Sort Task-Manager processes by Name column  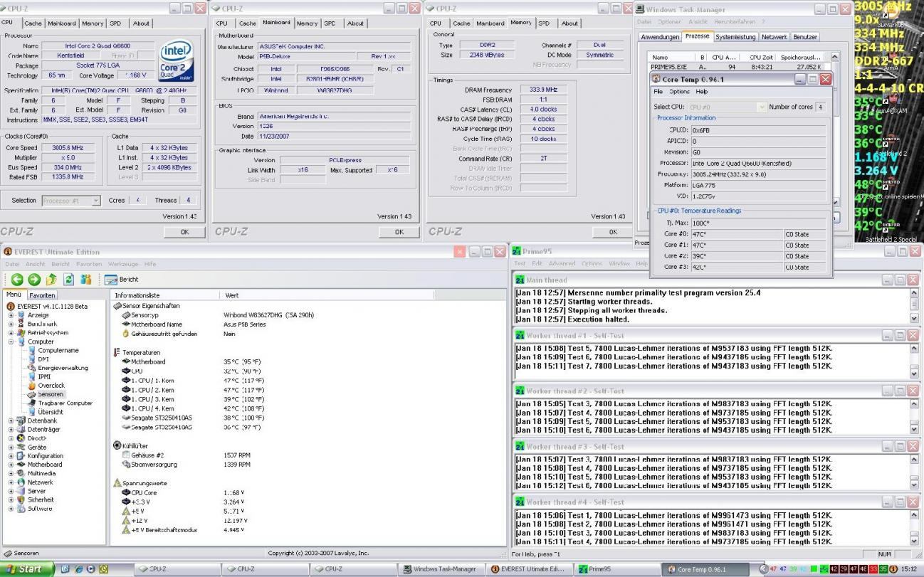tap(673, 57)
